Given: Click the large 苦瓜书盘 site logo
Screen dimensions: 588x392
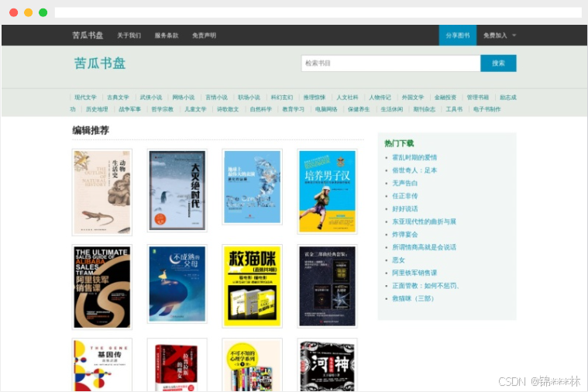Looking at the screenshot, I should pos(100,63).
